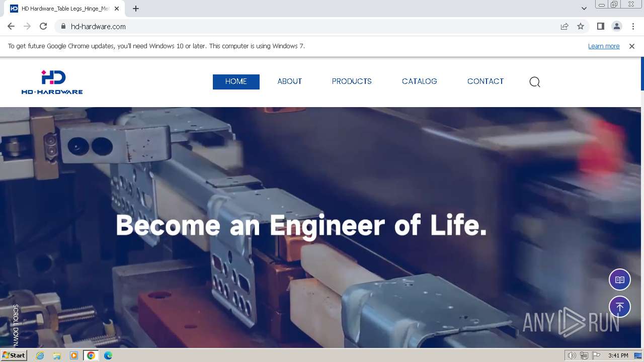The width and height of the screenshot is (644, 362).
Task: Dismiss the Chrome update notification bar
Action: 632,46
